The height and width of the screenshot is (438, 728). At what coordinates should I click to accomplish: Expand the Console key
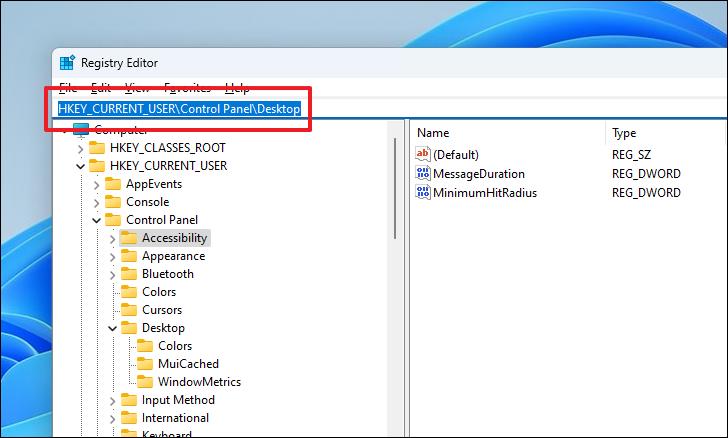point(97,203)
